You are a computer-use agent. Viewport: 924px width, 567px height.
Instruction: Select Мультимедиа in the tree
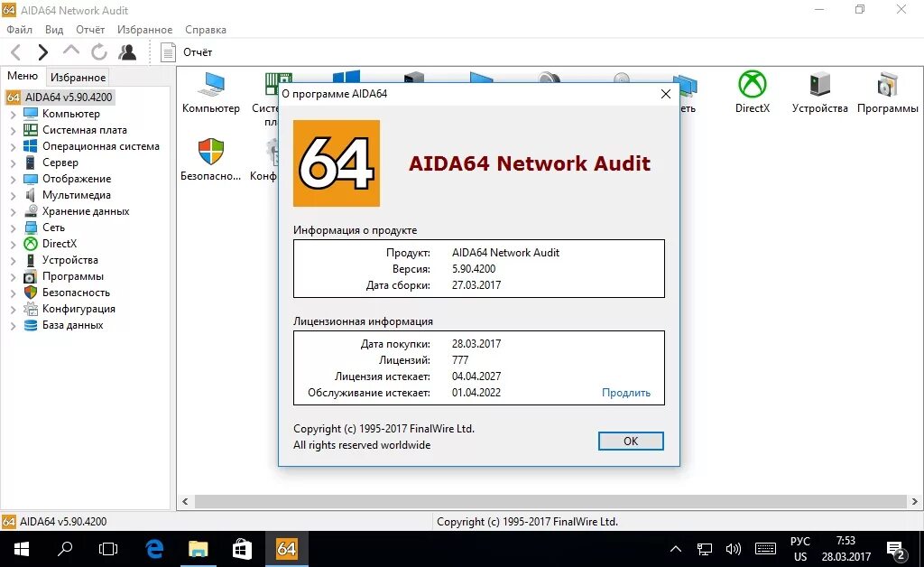click(x=67, y=195)
